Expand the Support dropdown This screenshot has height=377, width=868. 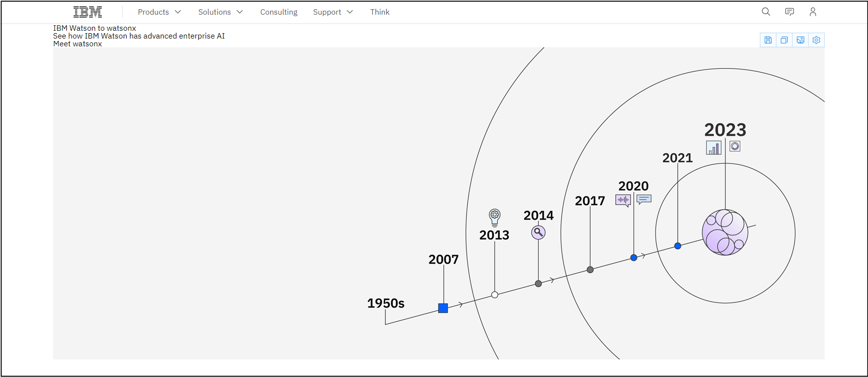[333, 12]
